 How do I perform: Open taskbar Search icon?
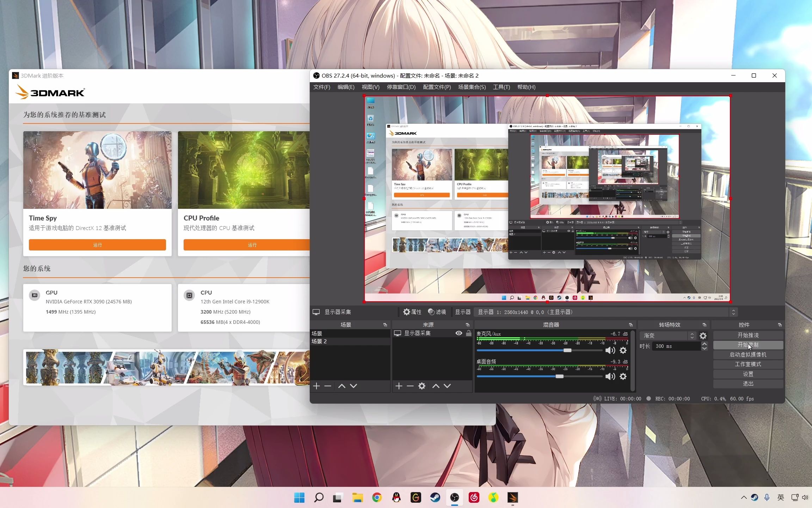coord(319,497)
